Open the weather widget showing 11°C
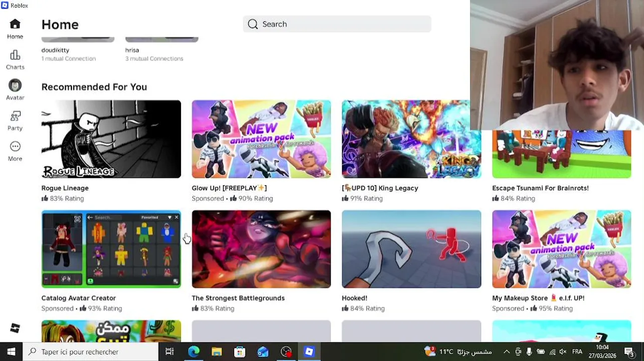The width and height of the screenshot is (644, 361). (x=458, y=352)
